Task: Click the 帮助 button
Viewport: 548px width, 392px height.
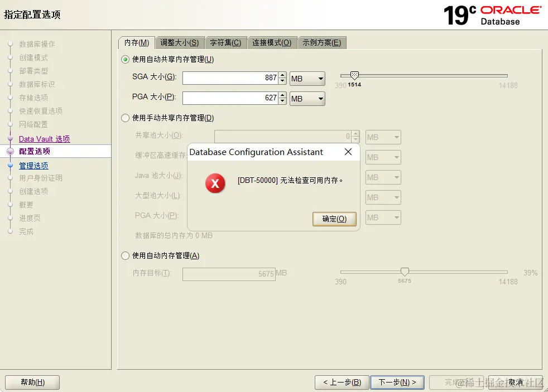Action: 32,383
